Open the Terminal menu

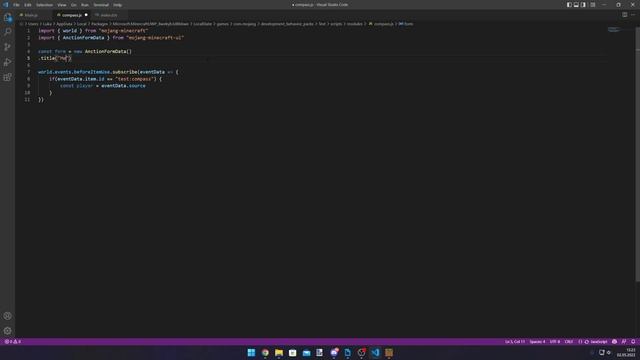(x=101, y=5)
